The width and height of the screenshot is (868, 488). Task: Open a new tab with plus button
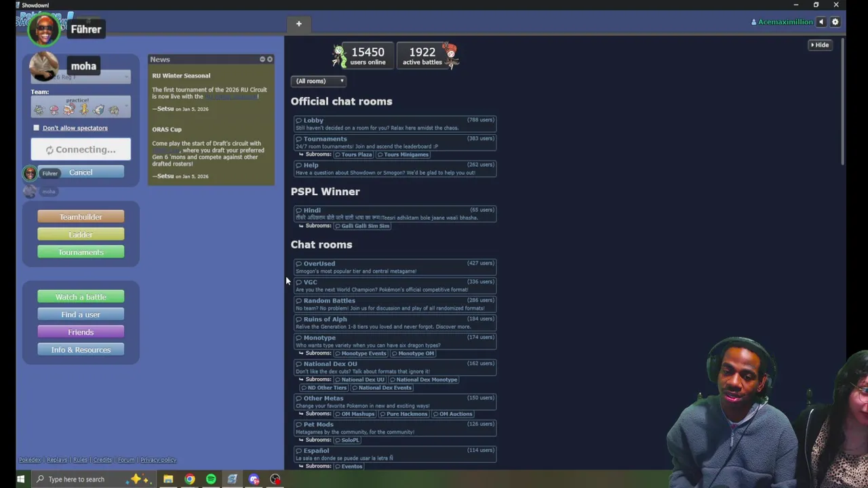pyautogui.click(x=298, y=24)
